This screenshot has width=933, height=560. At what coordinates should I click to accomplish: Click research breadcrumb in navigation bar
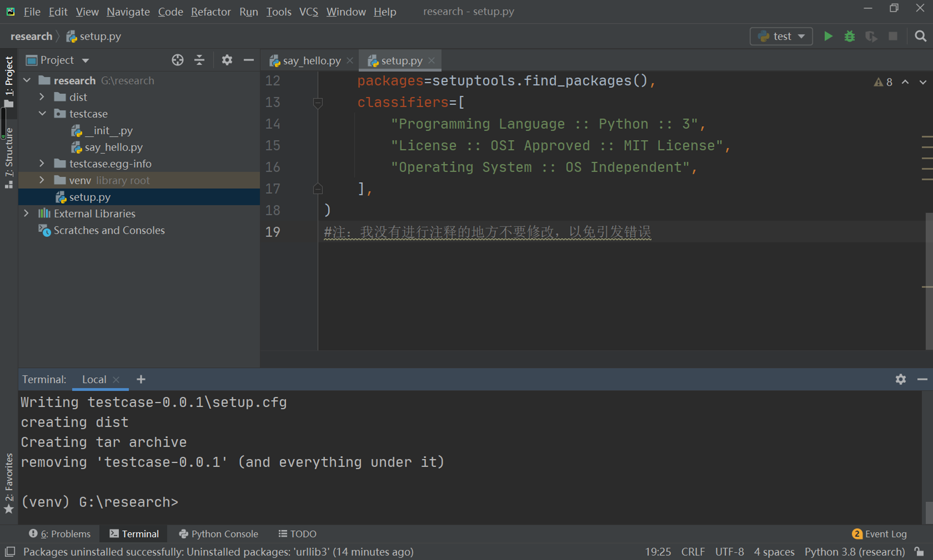pyautogui.click(x=31, y=37)
